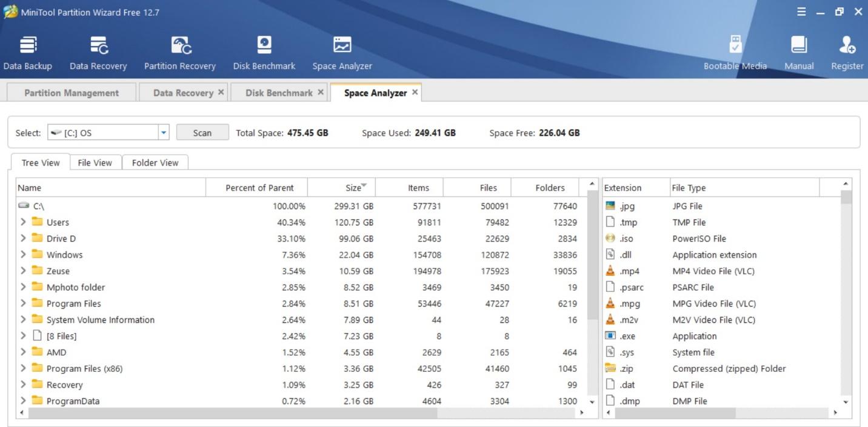Expand the ProgramData folder
This screenshot has height=427, width=868.
point(23,401)
